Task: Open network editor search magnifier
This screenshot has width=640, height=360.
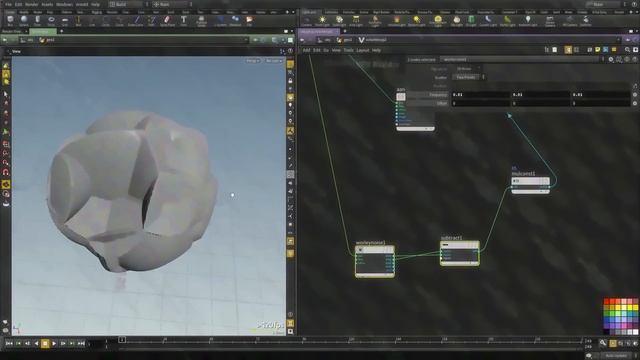Action: point(627,50)
